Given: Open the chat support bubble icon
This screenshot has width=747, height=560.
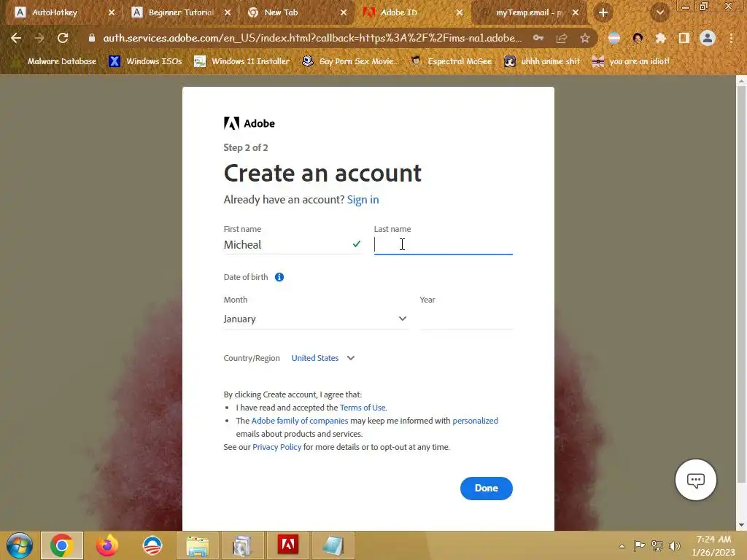Looking at the screenshot, I should point(695,480).
